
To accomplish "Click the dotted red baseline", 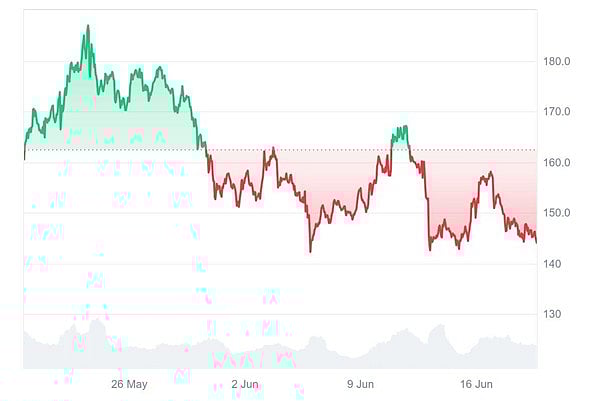I will (x=300, y=150).
